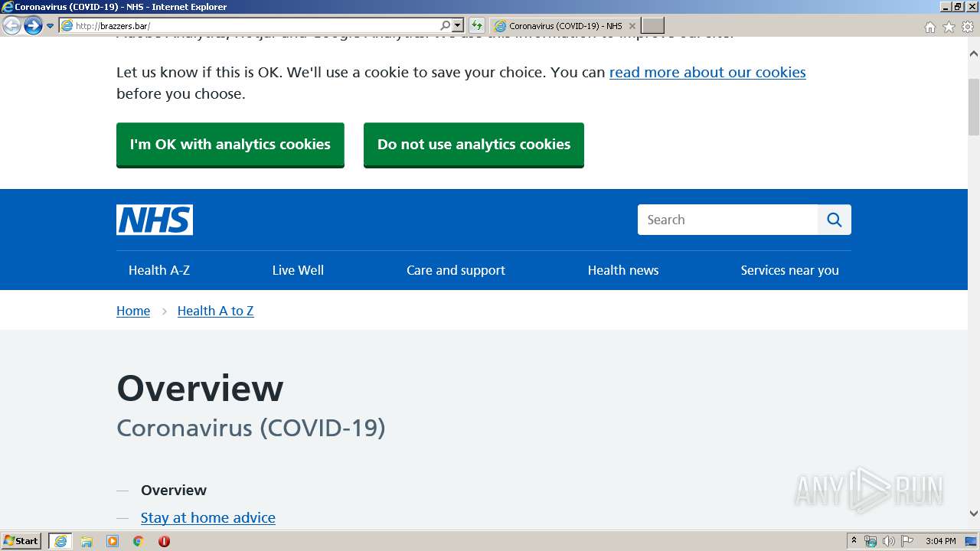Click the Action Center flag tray icon
The image size is (980, 551).
907,541
